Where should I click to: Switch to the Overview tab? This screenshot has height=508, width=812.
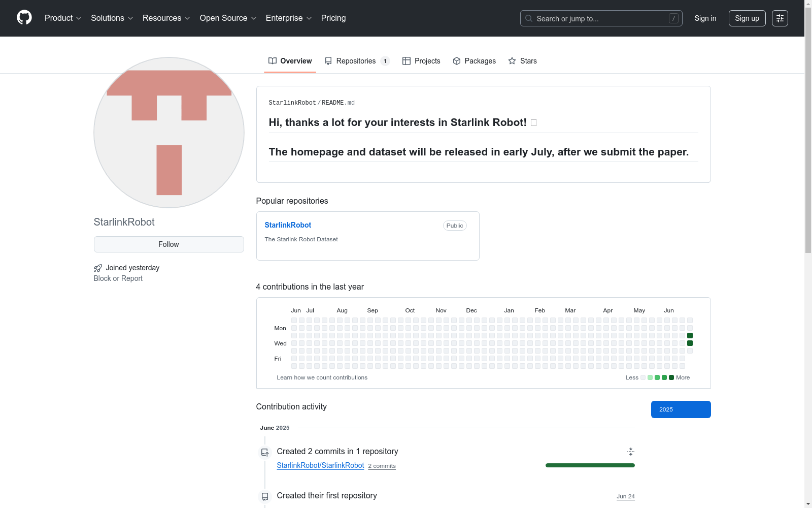click(x=290, y=61)
